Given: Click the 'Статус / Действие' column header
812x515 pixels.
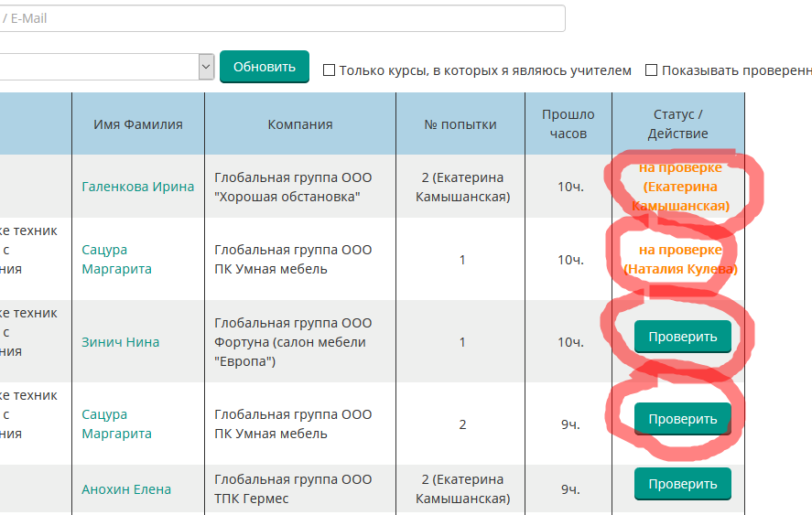Looking at the screenshot, I should [678, 124].
